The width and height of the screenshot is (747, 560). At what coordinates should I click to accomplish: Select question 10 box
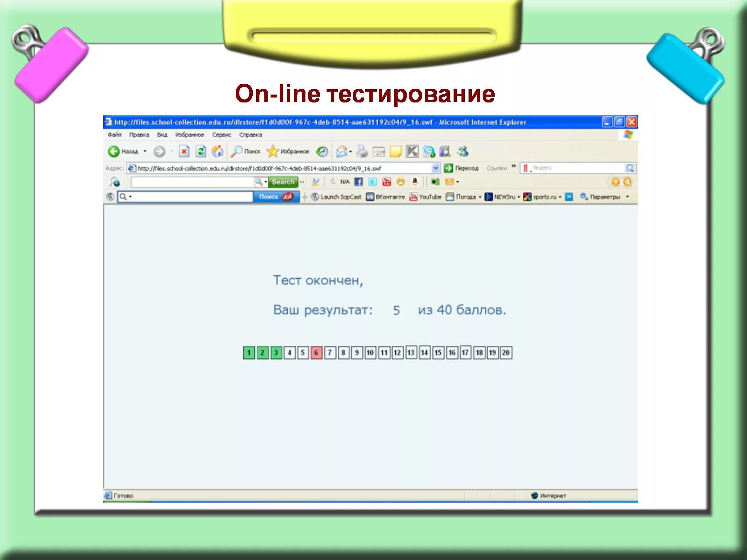pyautogui.click(x=370, y=353)
